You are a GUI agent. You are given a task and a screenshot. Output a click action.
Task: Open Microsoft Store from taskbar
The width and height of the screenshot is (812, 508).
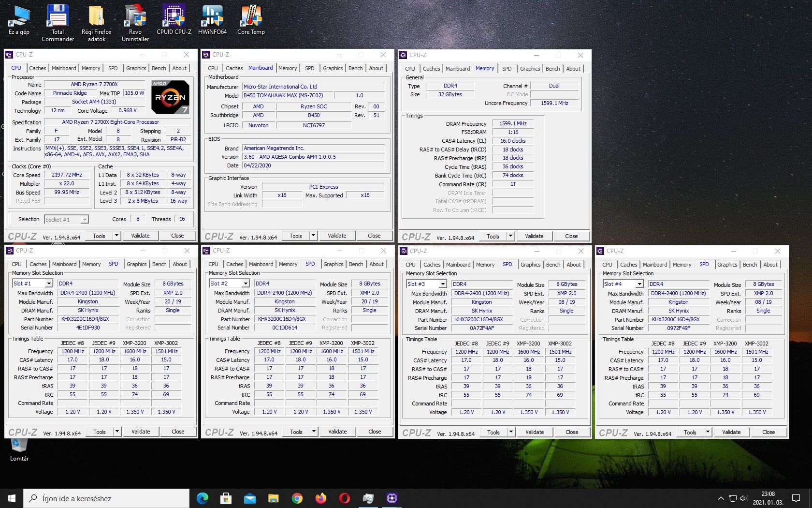pos(226,498)
